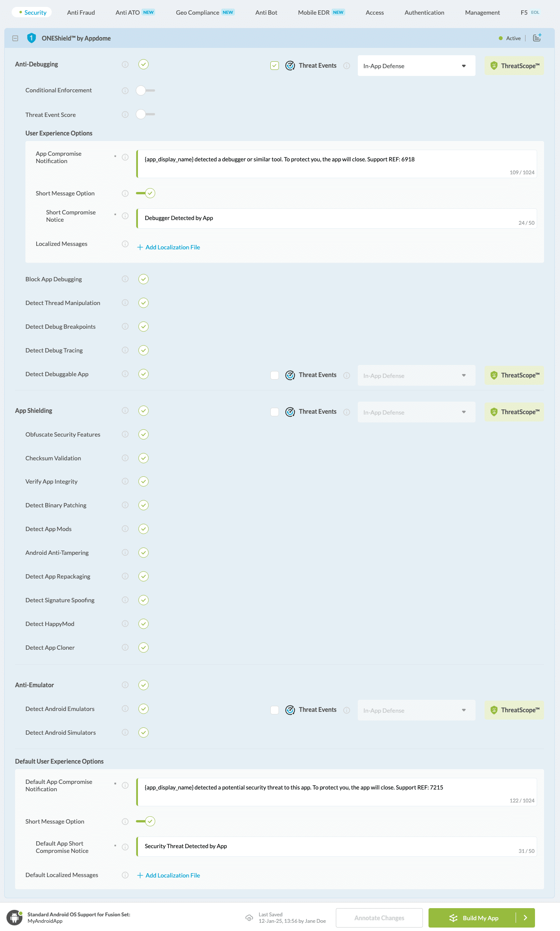Click info icon next to Detect HappyMod
The height and width of the screenshot is (931, 560).
(x=125, y=624)
